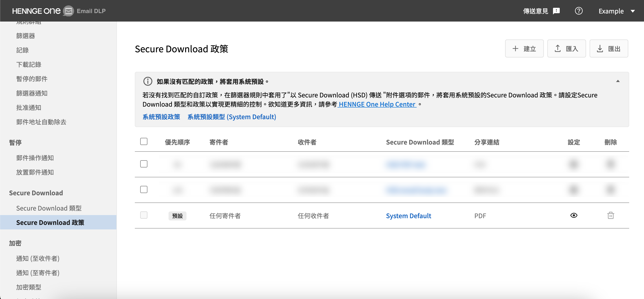The height and width of the screenshot is (299, 644).
Task: Click 傳送意見 feedback text
Action: [535, 11]
